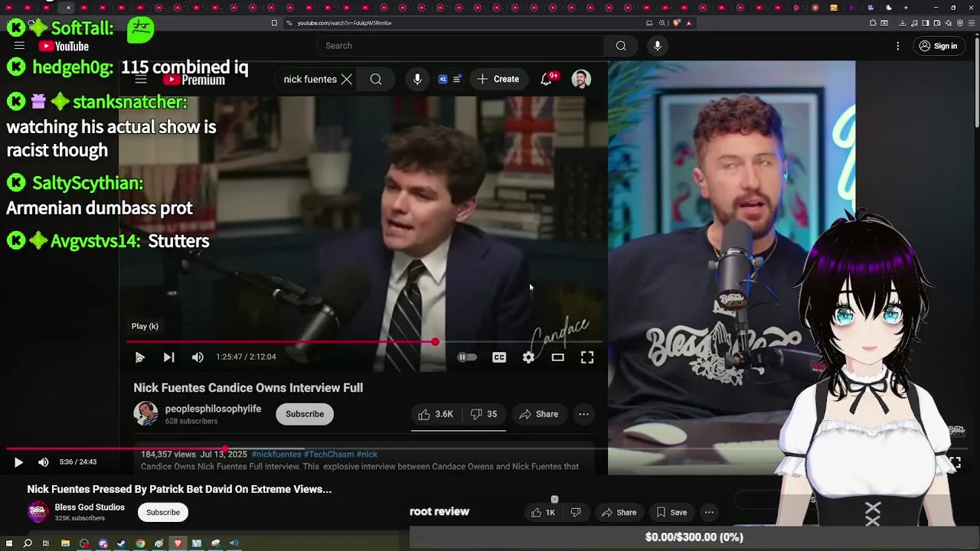Open the outer YouTube hamburger guide menu
The height and width of the screenshot is (551, 980).
click(x=19, y=46)
